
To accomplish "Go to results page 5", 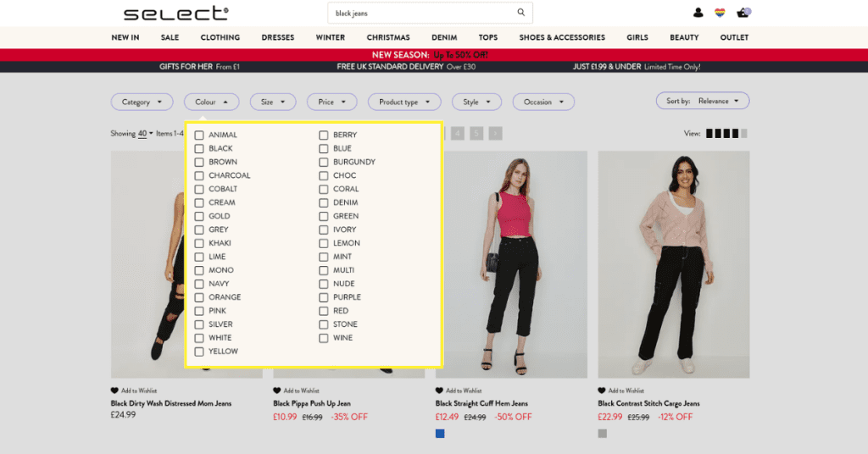I will click(476, 133).
